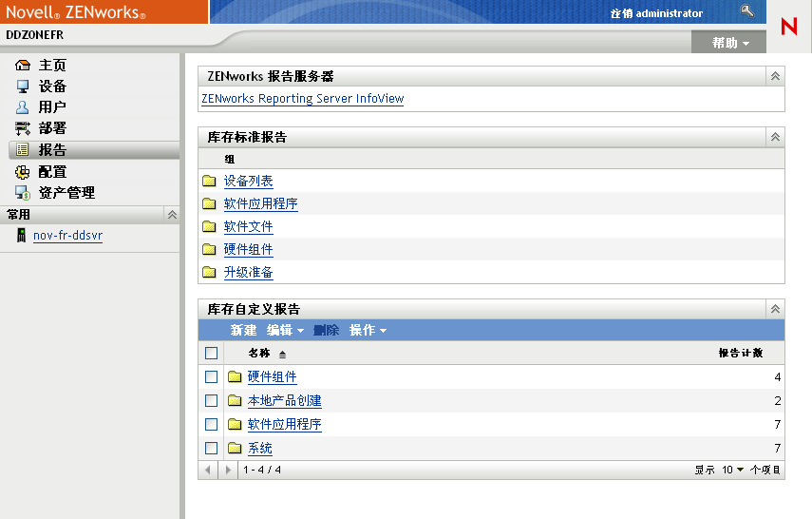Click the folder icon for standard 软件应用程序
Viewport: 812px width, 519px height.
click(x=209, y=203)
